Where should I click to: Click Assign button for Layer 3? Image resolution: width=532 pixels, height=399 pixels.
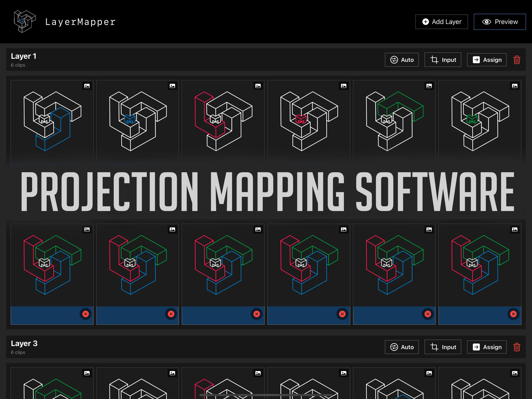[487, 347]
